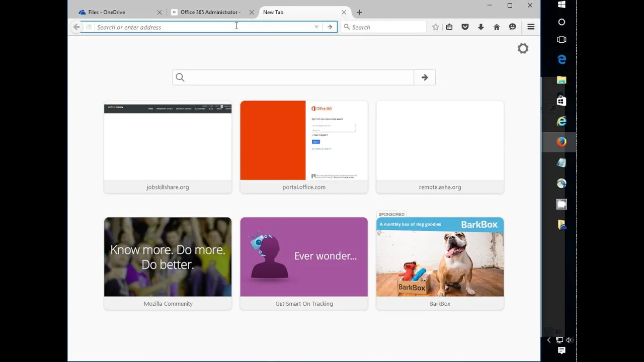The width and height of the screenshot is (644, 362).
Task: Close the New Tab tab
Action: click(344, 12)
